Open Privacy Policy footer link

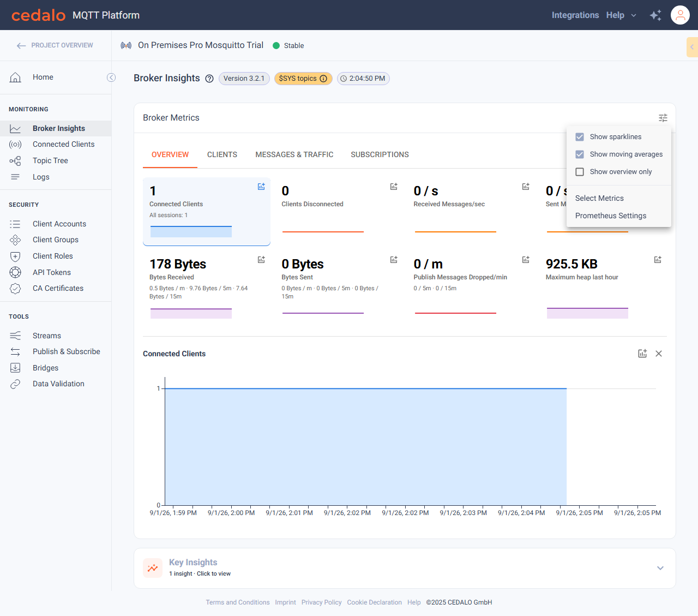321,602
